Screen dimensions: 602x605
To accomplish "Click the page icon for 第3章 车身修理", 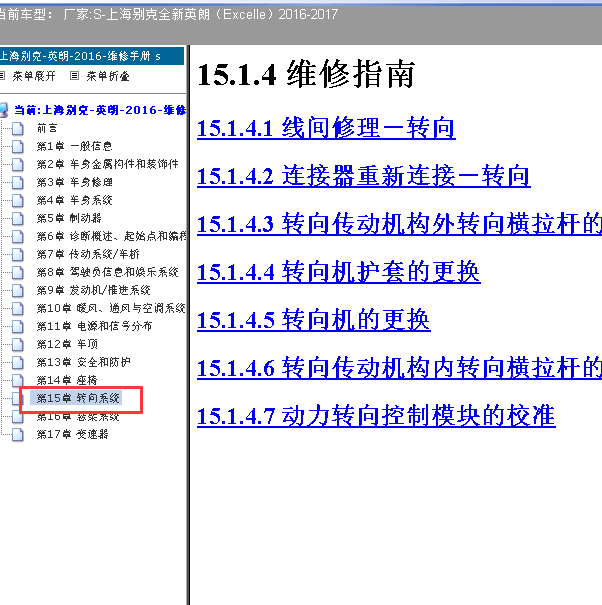I will 18,182.
